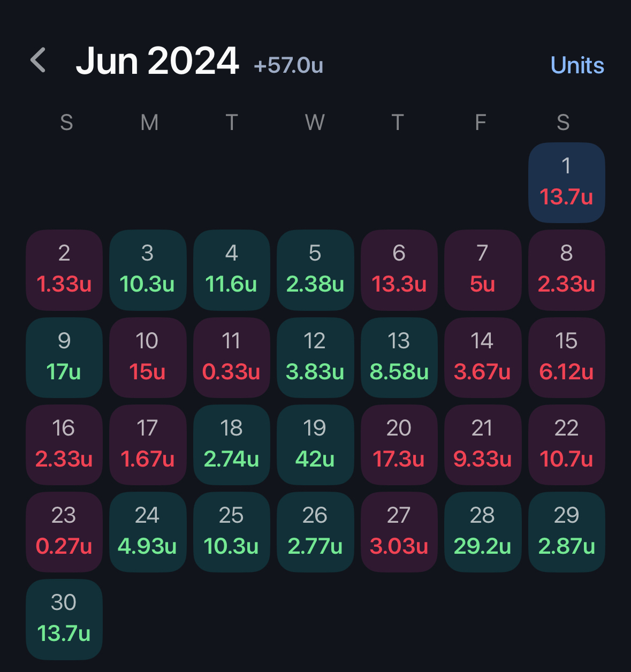This screenshot has height=672, width=631.
Task: Toggle the Units display mode
Action: pyautogui.click(x=577, y=65)
